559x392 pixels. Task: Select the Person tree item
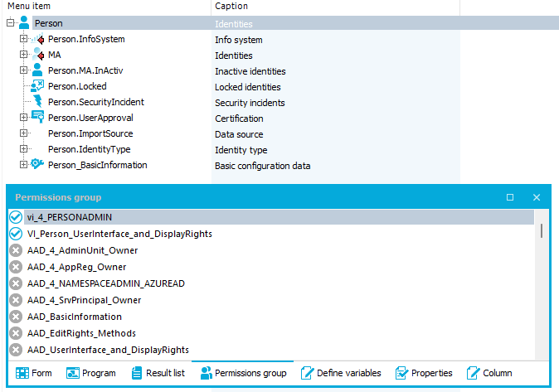(x=48, y=23)
